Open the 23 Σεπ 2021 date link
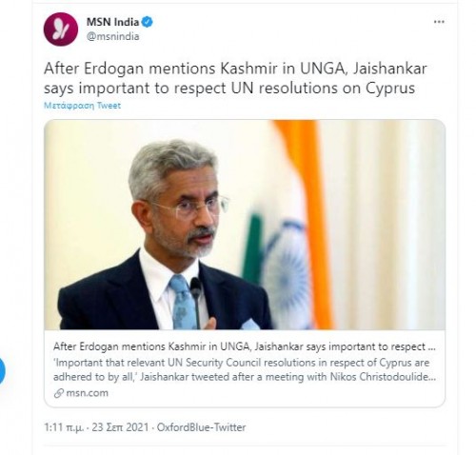This screenshot has width=476, height=455. click(120, 427)
